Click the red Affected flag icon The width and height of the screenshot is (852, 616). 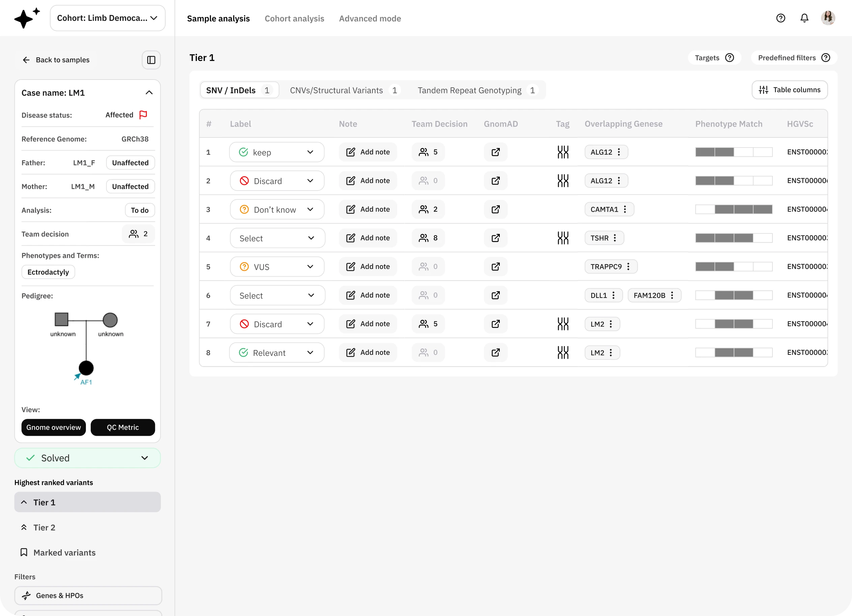[x=143, y=115]
